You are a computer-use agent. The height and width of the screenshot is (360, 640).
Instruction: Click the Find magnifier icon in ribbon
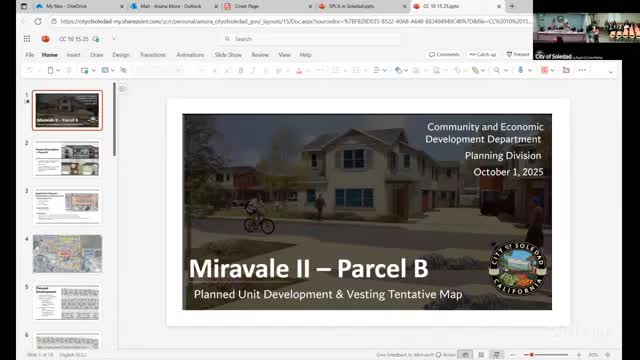coord(497,70)
